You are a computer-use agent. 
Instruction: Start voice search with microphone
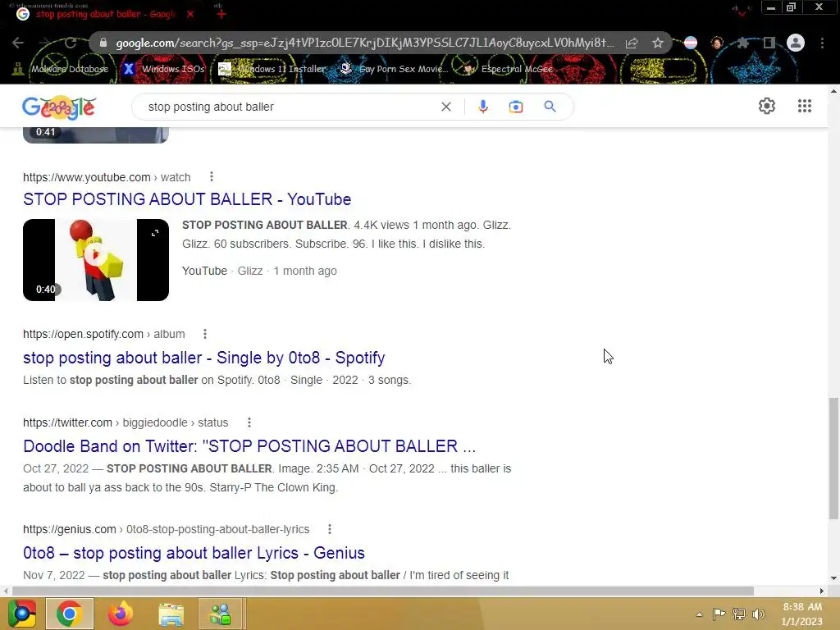coord(482,107)
